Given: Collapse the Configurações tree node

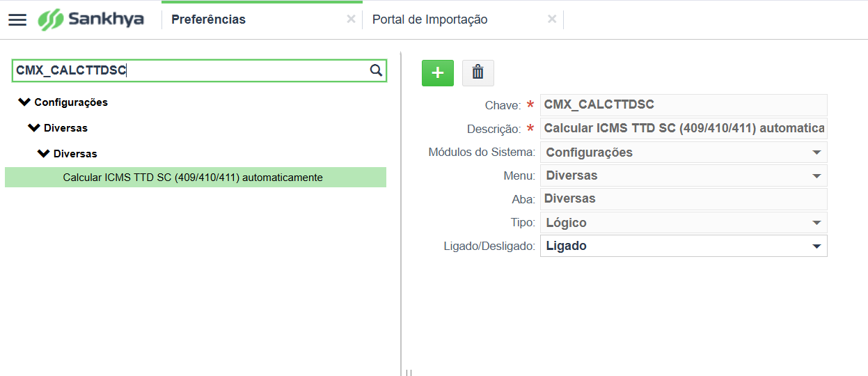Looking at the screenshot, I should (24, 102).
